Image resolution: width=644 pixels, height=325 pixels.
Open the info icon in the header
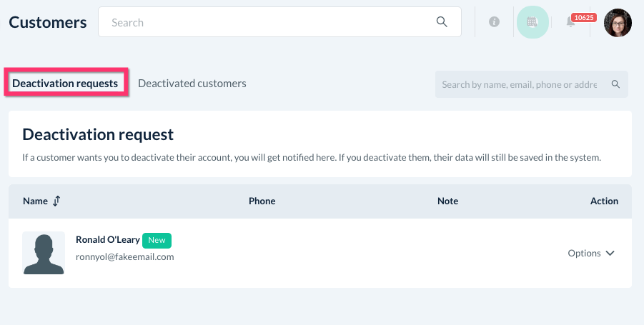tap(494, 22)
